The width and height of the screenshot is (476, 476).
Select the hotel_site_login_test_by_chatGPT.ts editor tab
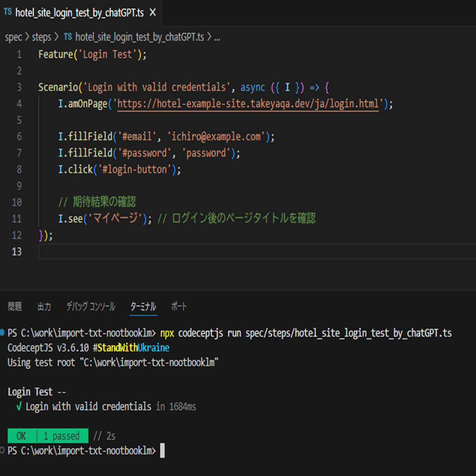click(81, 13)
